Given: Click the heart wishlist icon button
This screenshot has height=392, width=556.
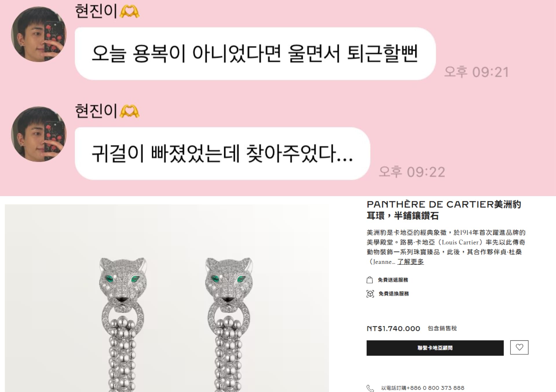Looking at the screenshot, I should (x=519, y=347).
